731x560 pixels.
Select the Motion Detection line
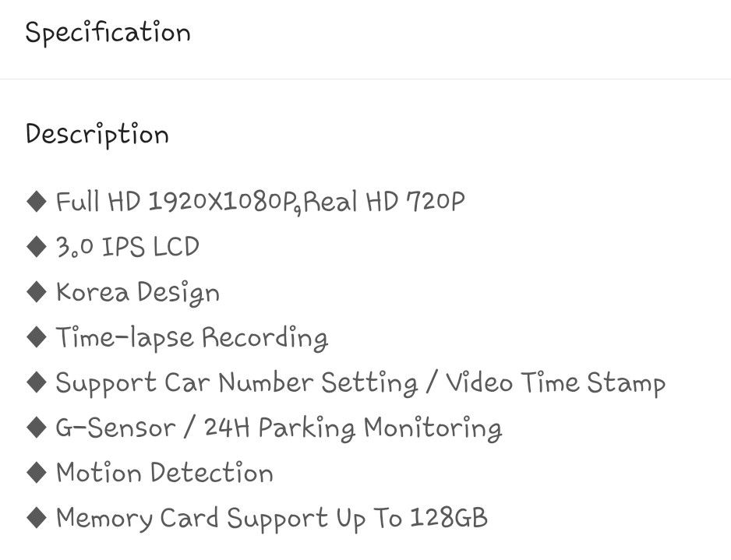(x=164, y=473)
